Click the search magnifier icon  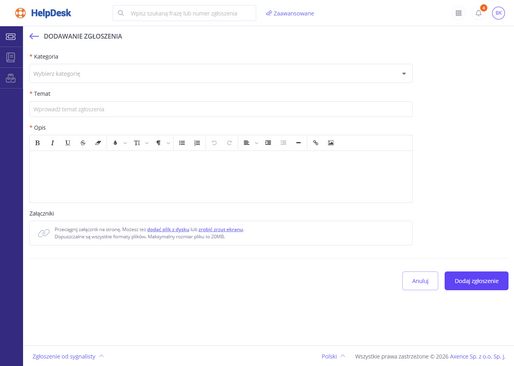coord(121,13)
